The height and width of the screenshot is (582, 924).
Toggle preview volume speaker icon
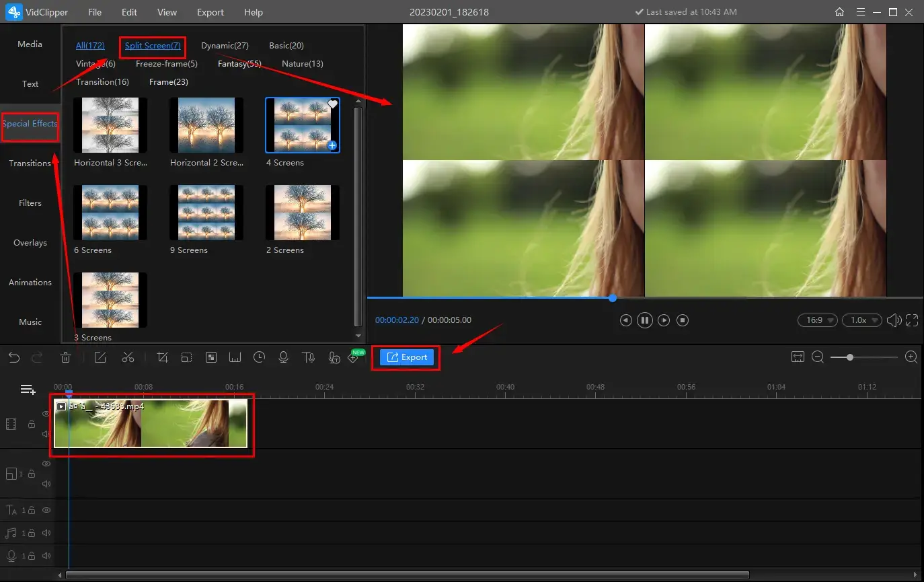(894, 320)
